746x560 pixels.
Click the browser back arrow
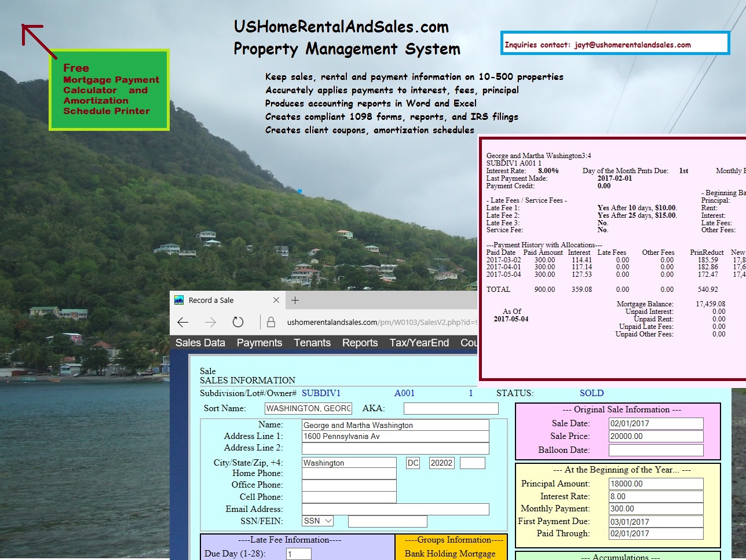pos(183,322)
